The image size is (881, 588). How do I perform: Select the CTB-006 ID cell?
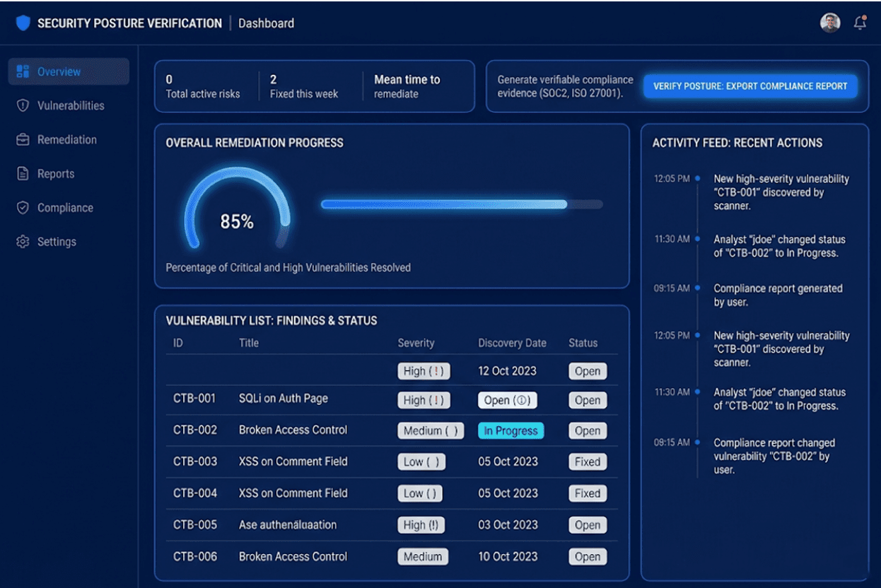click(195, 556)
